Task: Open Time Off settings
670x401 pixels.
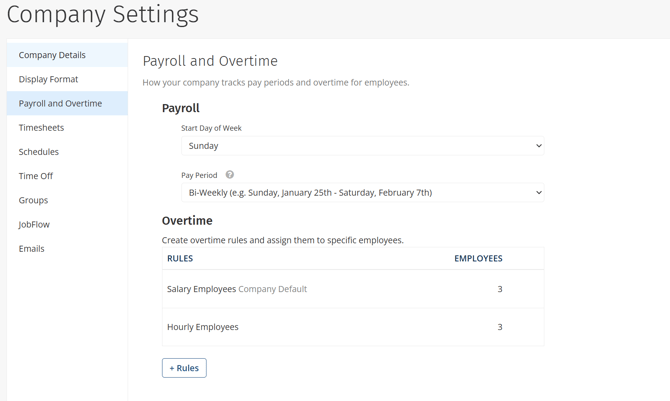Action: (36, 176)
